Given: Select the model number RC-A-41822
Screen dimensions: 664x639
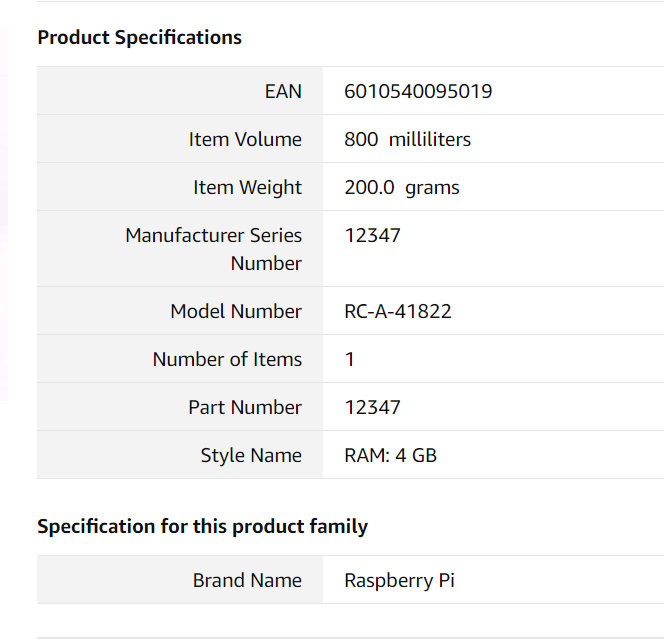Looking at the screenshot, I should click(x=398, y=311).
